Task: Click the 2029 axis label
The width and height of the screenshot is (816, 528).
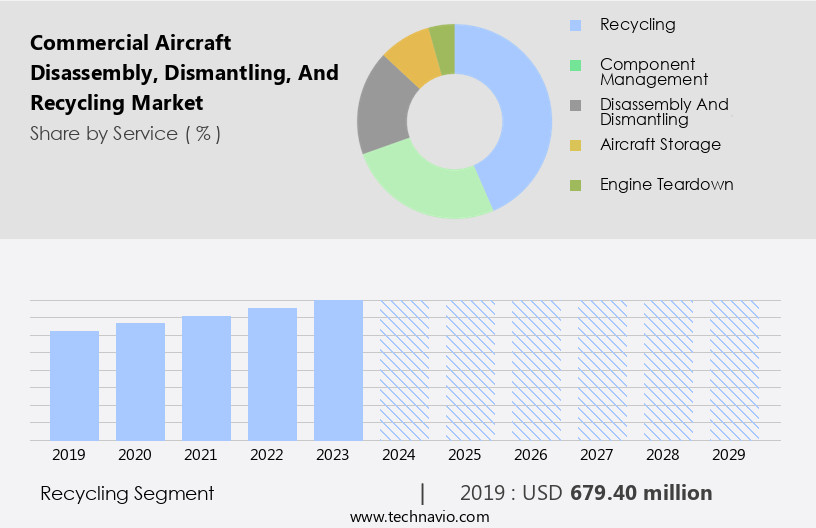Action: (x=729, y=455)
